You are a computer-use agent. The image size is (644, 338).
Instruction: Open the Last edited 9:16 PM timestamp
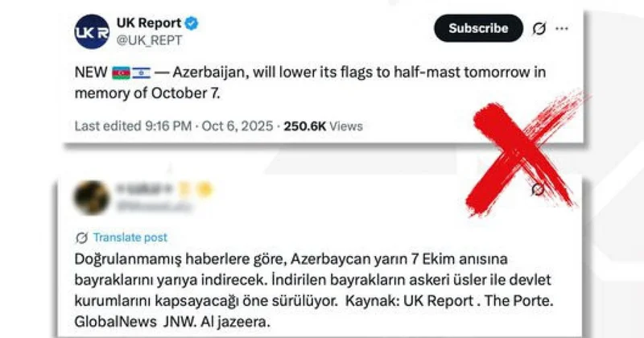point(133,126)
